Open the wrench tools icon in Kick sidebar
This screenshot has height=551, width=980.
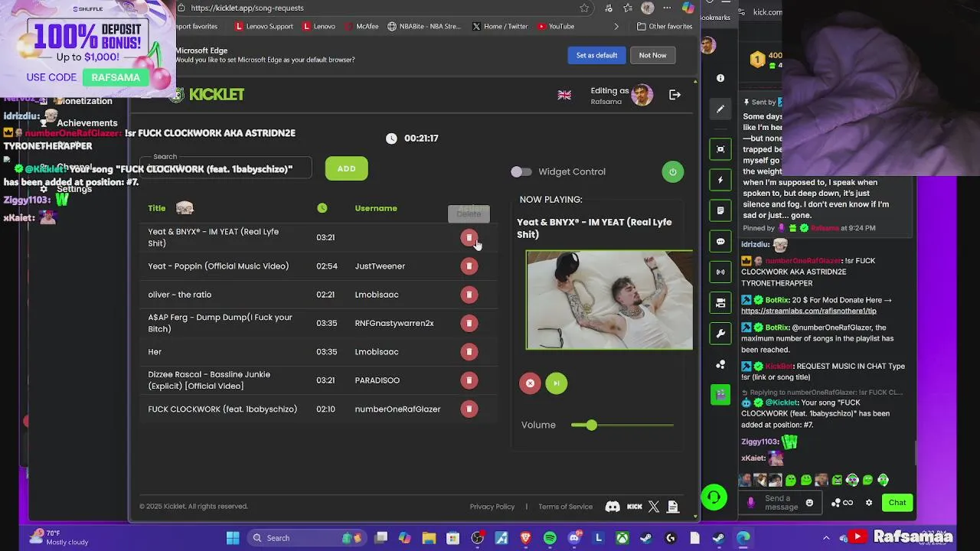pos(720,334)
